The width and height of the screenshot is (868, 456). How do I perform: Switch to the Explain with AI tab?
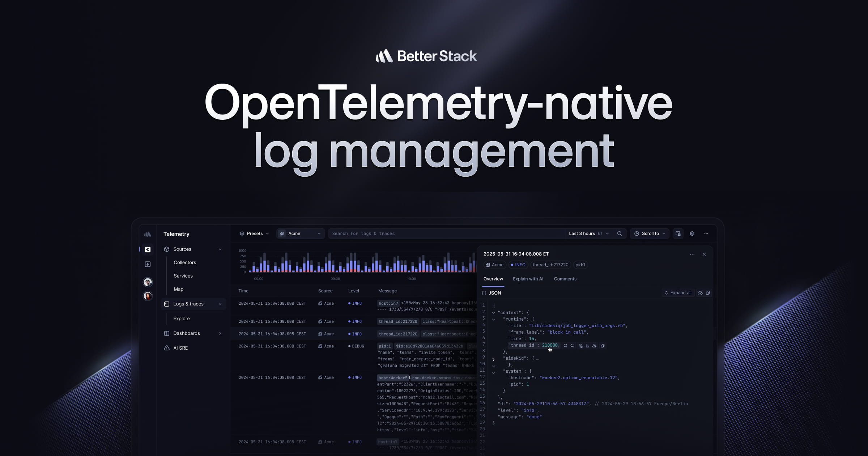528,279
